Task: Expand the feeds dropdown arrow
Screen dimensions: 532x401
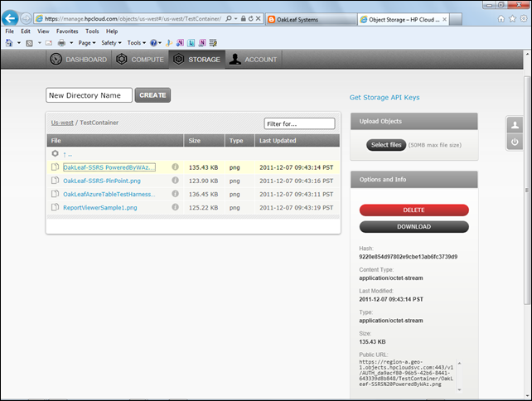Action: click(x=39, y=43)
